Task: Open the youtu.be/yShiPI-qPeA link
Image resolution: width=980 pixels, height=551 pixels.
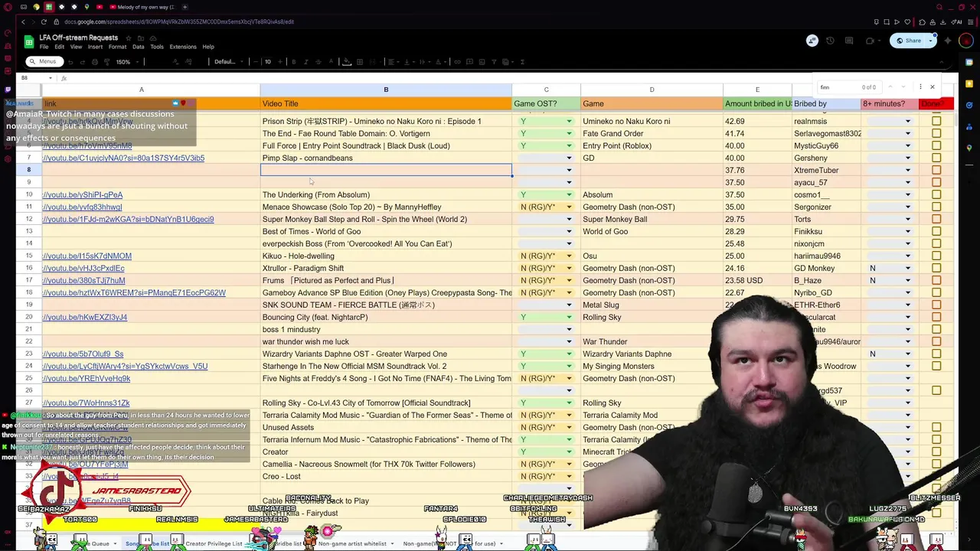Action: pyautogui.click(x=83, y=194)
